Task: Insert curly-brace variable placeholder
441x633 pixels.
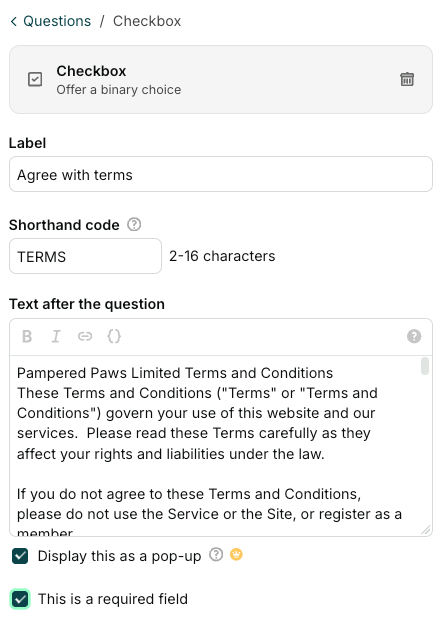Action: coord(114,336)
